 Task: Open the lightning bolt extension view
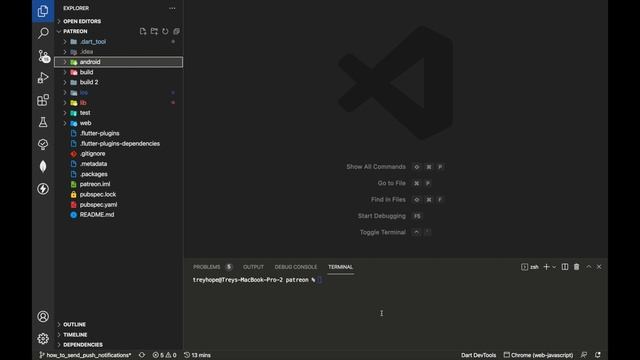pyautogui.click(x=43, y=189)
